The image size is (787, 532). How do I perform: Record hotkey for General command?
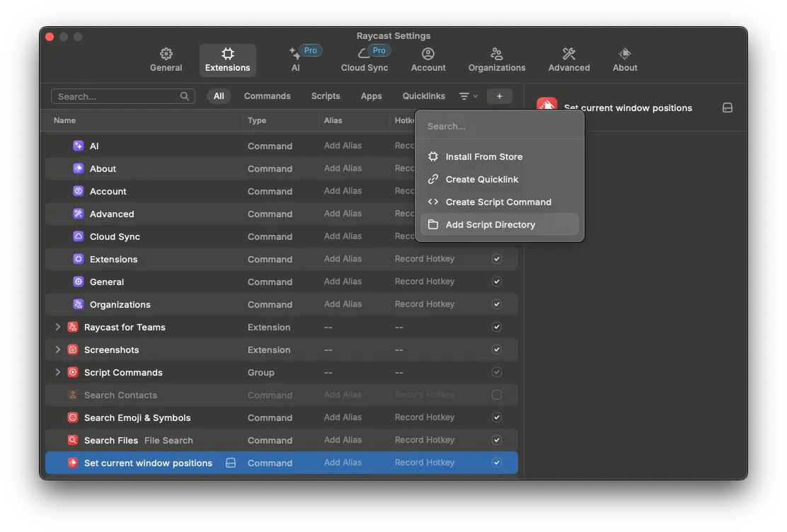[x=425, y=282]
